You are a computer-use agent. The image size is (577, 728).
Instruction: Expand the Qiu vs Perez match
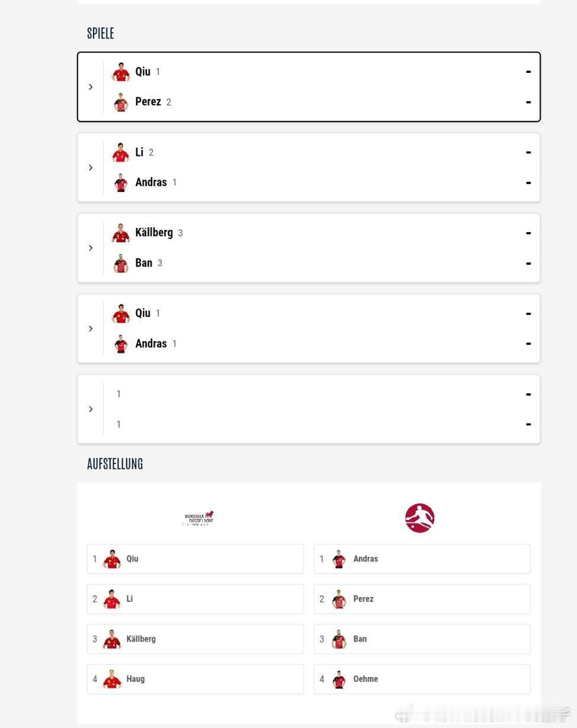coord(91,87)
